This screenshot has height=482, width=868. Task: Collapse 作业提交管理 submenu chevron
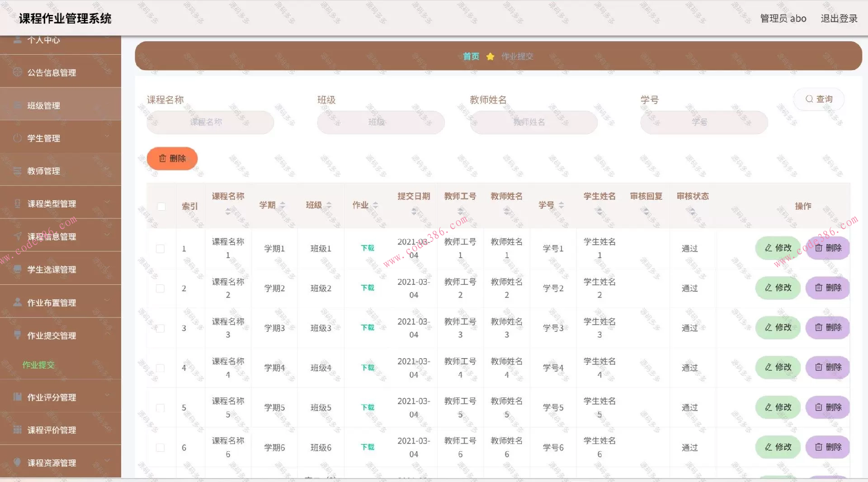107,333
